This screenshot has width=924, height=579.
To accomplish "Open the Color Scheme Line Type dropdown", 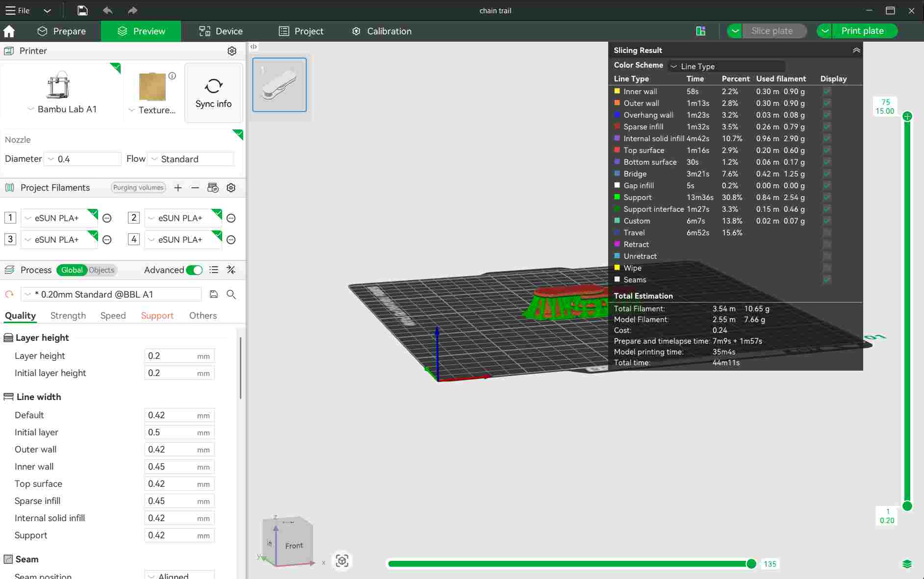I will point(726,66).
